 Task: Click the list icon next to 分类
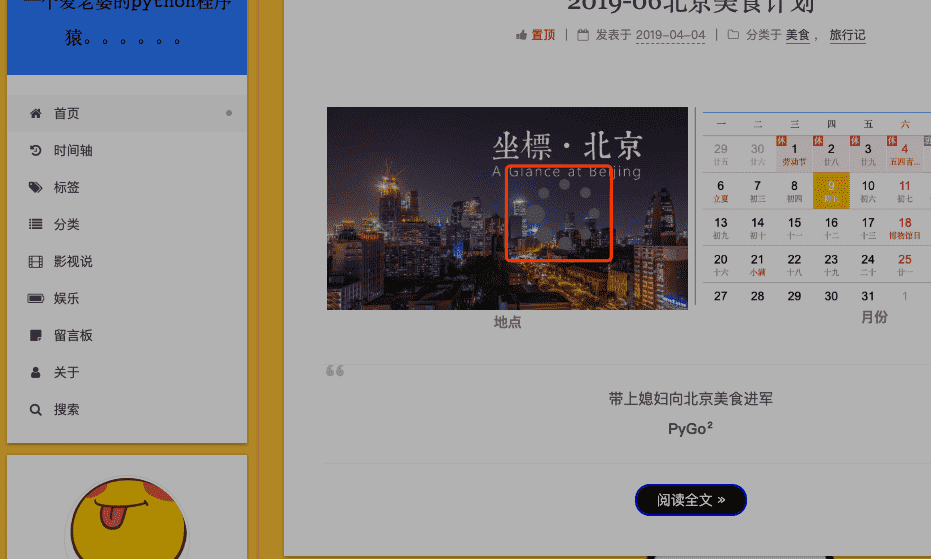pos(36,225)
